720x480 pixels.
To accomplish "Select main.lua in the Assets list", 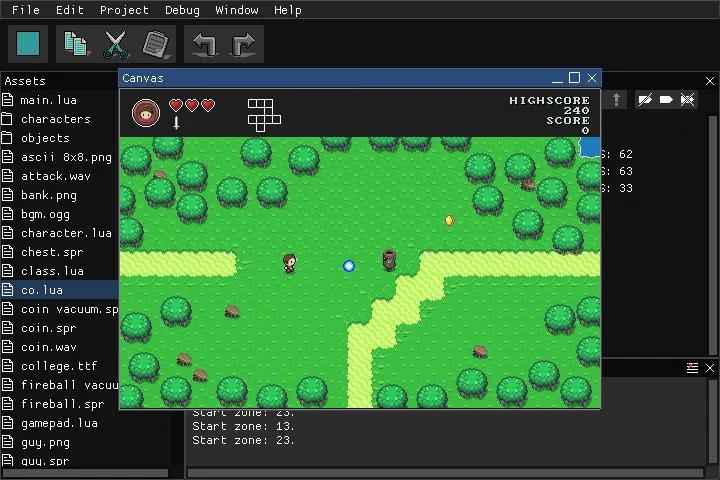I will (48, 100).
